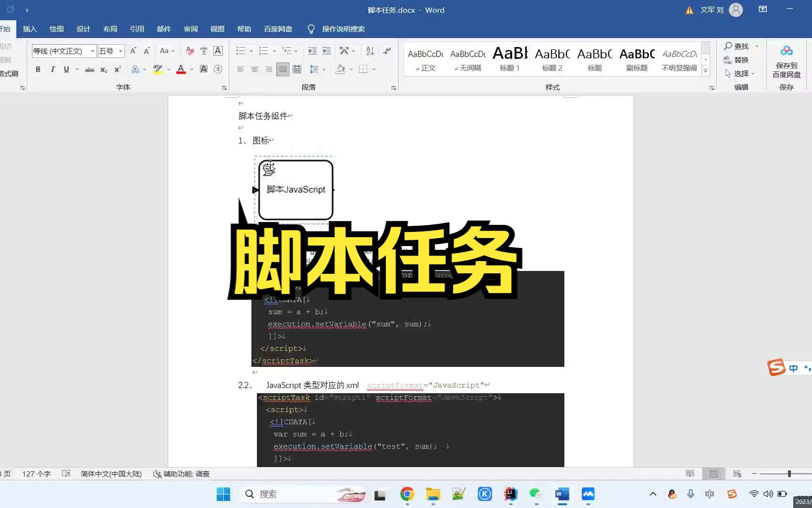Screen dimensions: 812x508
Task: Clear all formatting with the eraser icon
Action: (x=190, y=51)
